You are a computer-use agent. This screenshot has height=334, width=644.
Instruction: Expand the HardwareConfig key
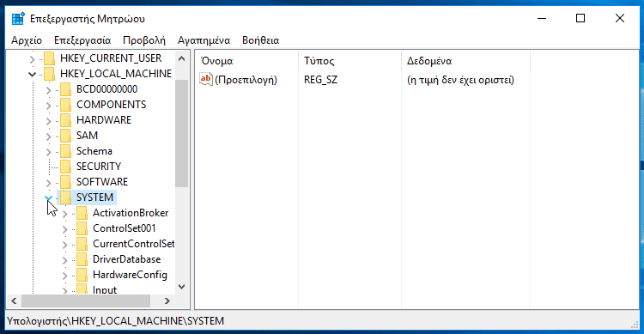tap(65, 276)
